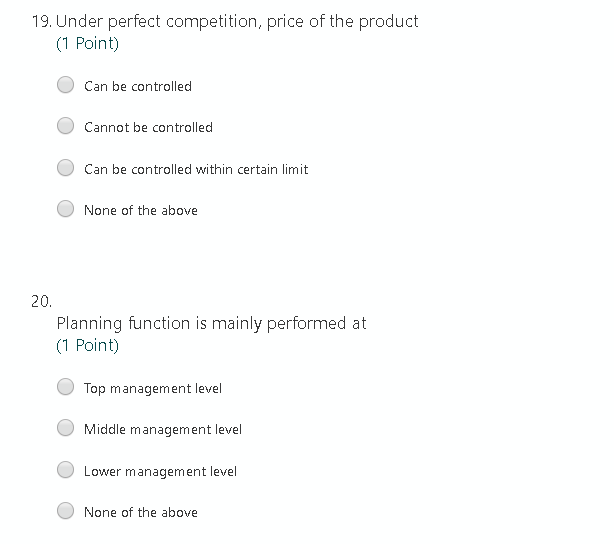Pick 'Can be controlled within certain limit' radio
614x544 pixels.
pos(65,168)
